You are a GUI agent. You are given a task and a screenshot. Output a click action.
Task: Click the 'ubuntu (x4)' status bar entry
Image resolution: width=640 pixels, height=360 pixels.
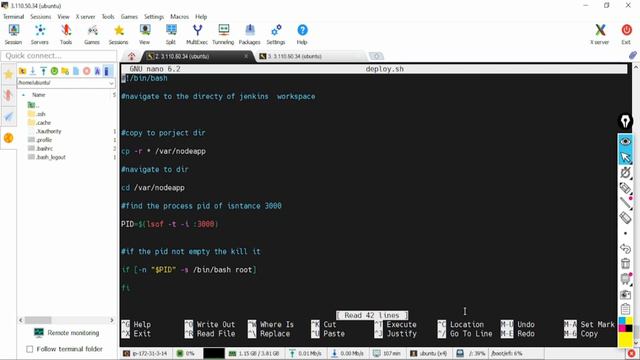pyautogui.click(x=429, y=353)
